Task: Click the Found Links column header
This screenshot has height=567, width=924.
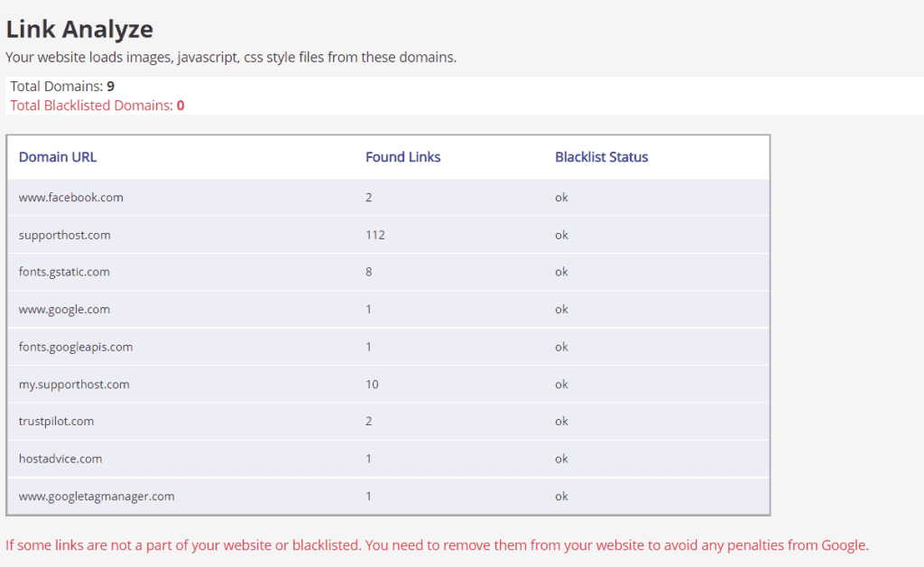Action: (x=403, y=157)
